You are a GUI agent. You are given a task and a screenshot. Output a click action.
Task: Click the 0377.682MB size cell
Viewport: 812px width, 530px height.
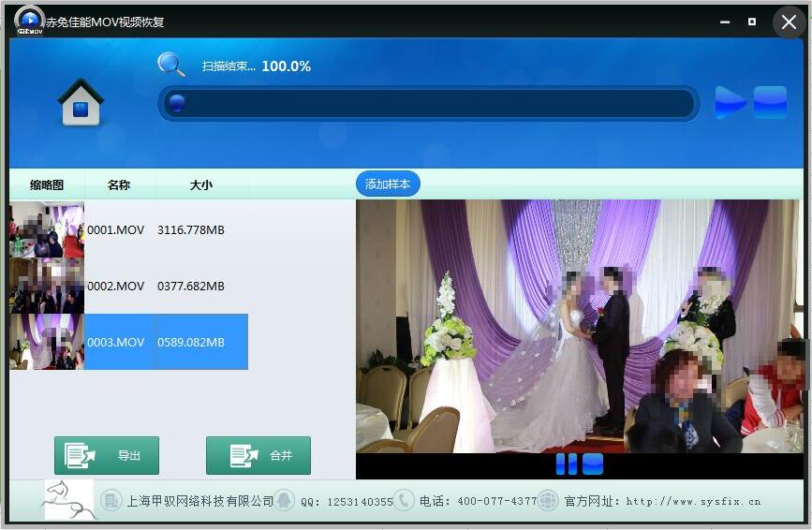point(191,286)
